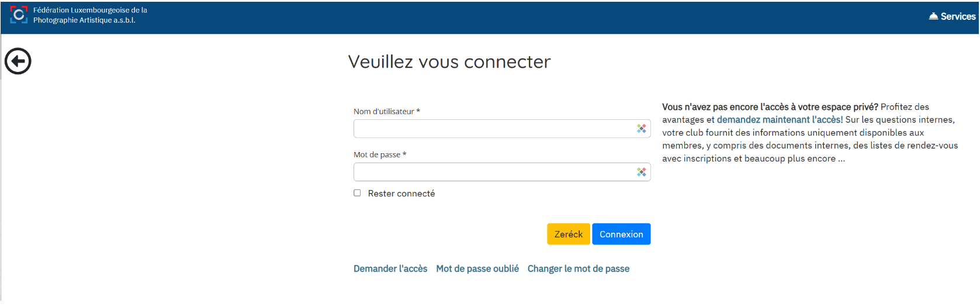Image resolution: width=980 pixels, height=307 pixels.
Task: Enable the Rester connecté checkbox
Action: (357, 193)
